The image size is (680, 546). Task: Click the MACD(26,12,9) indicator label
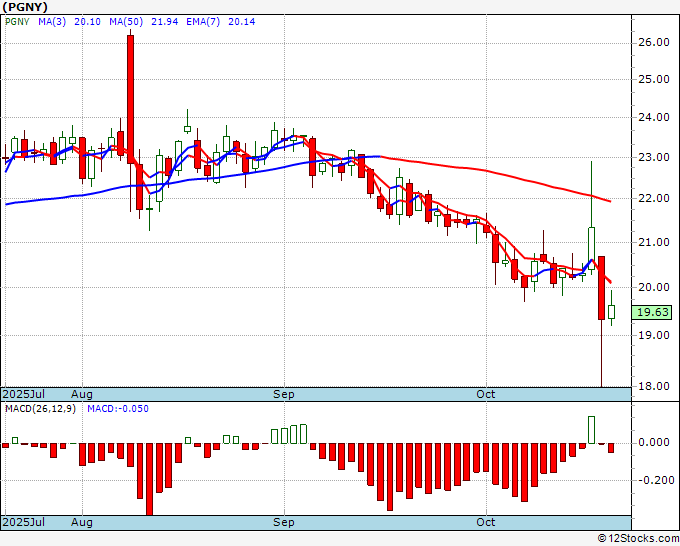point(40,409)
